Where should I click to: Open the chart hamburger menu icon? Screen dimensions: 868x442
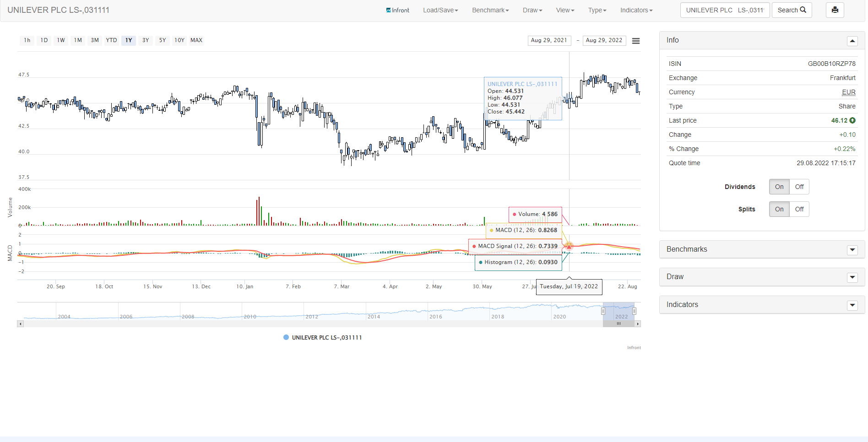(635, 41)
